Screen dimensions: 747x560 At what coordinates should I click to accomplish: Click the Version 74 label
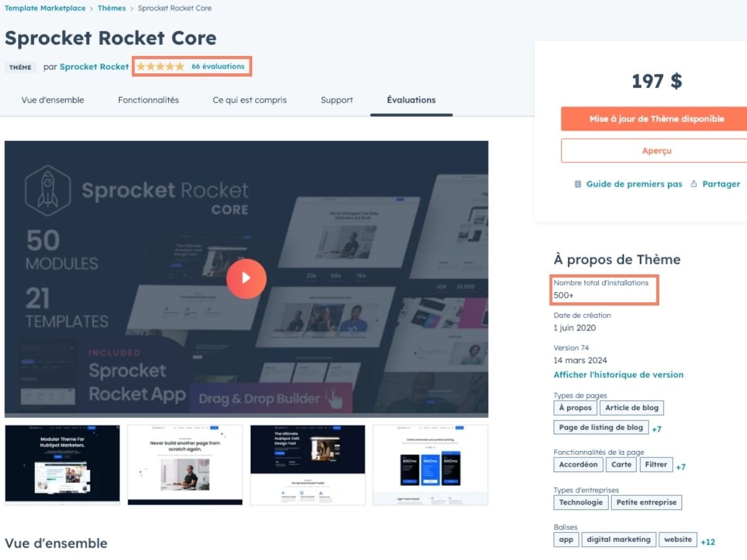coord(571,348)
